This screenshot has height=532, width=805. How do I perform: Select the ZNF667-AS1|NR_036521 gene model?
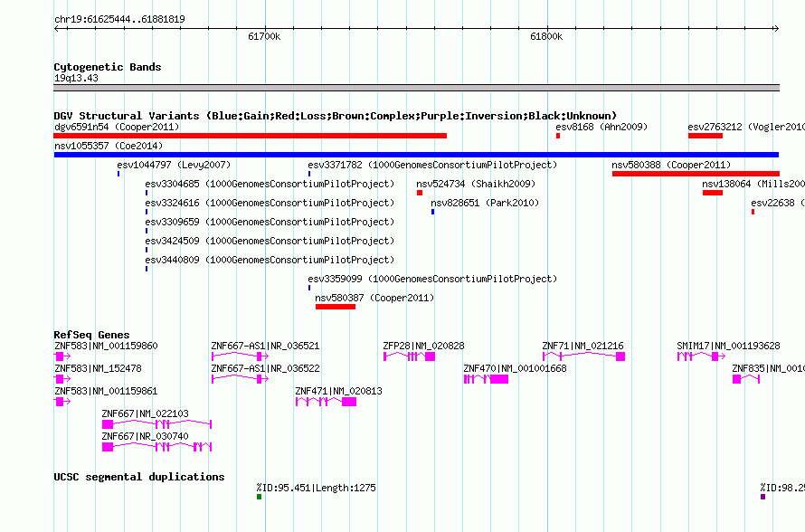[x=240, y=356]
